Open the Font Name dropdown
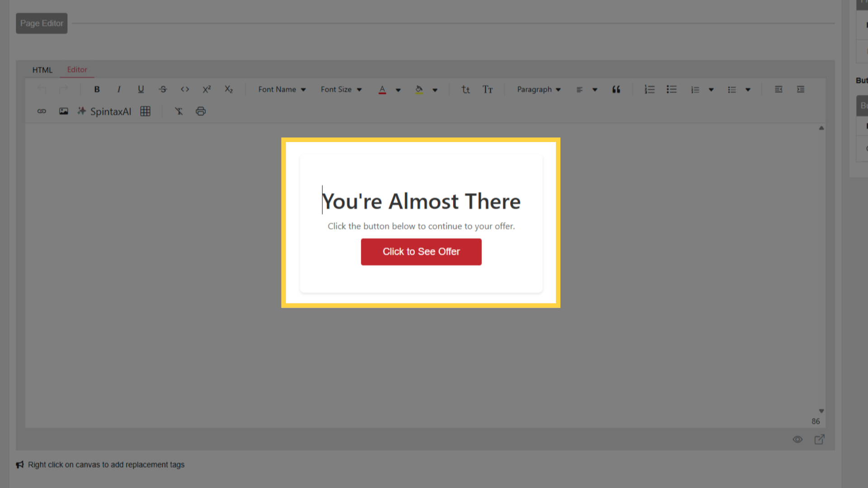This screenshot has height=488, width=868. click(282, 90)
